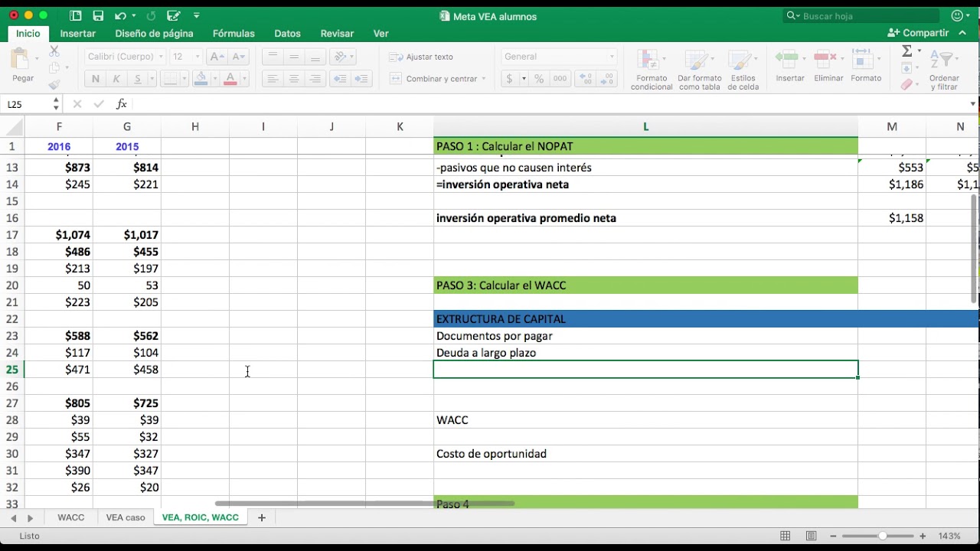Increase font size with large A icon
980x551 pixels.
click(x=217, y=57)
